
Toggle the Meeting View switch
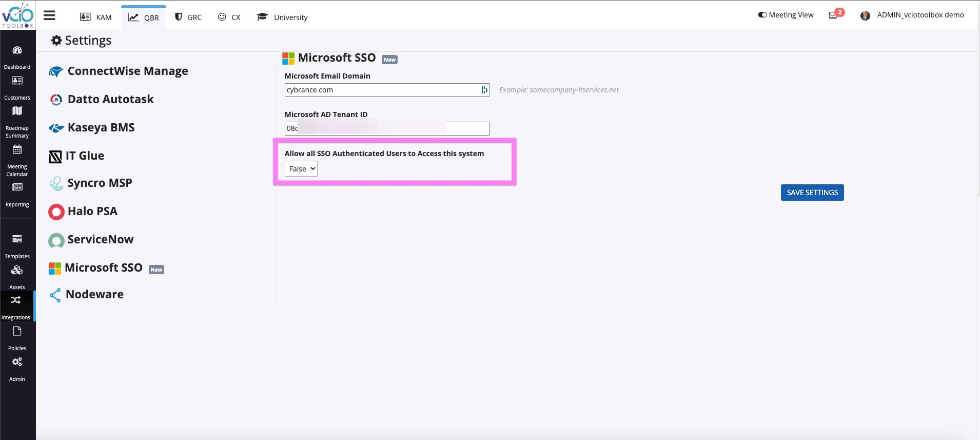(762, 15)
